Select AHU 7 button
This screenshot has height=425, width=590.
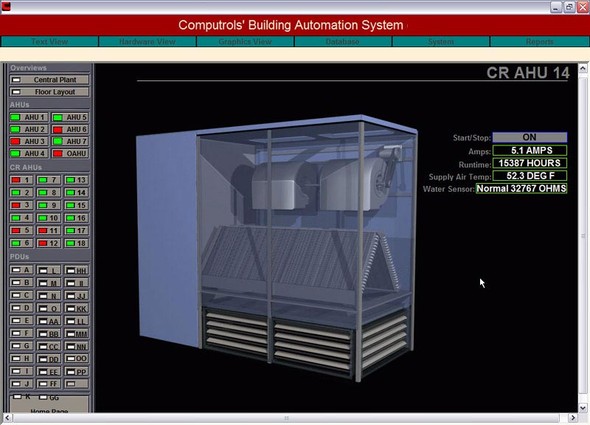pyautogui.click(x=70, y=141)
